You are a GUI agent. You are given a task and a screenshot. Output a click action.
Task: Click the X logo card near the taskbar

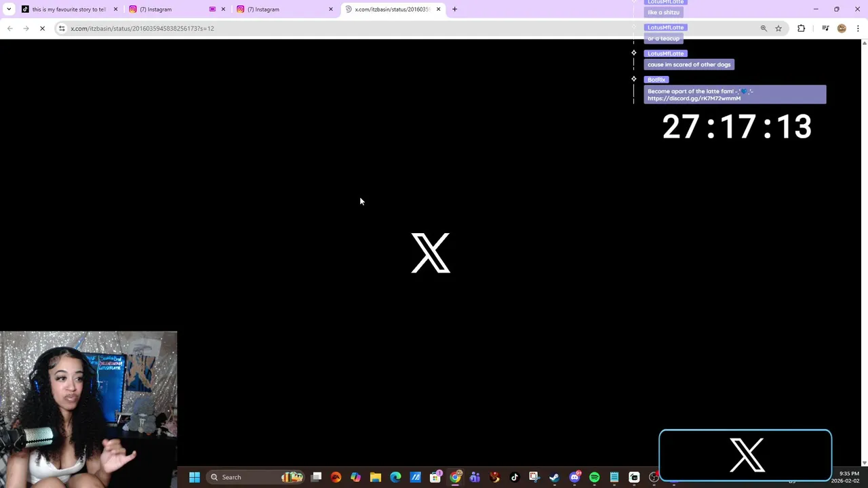[745, 455]
